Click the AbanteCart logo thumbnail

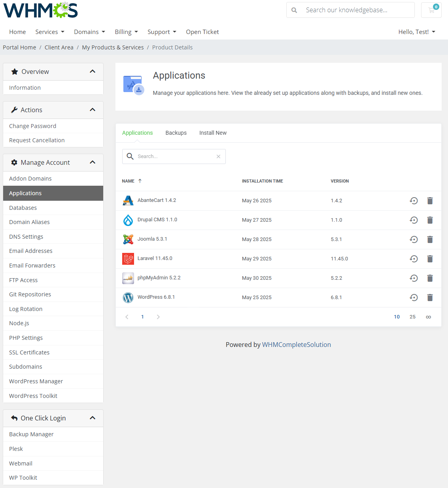click(x=128, y=200)
